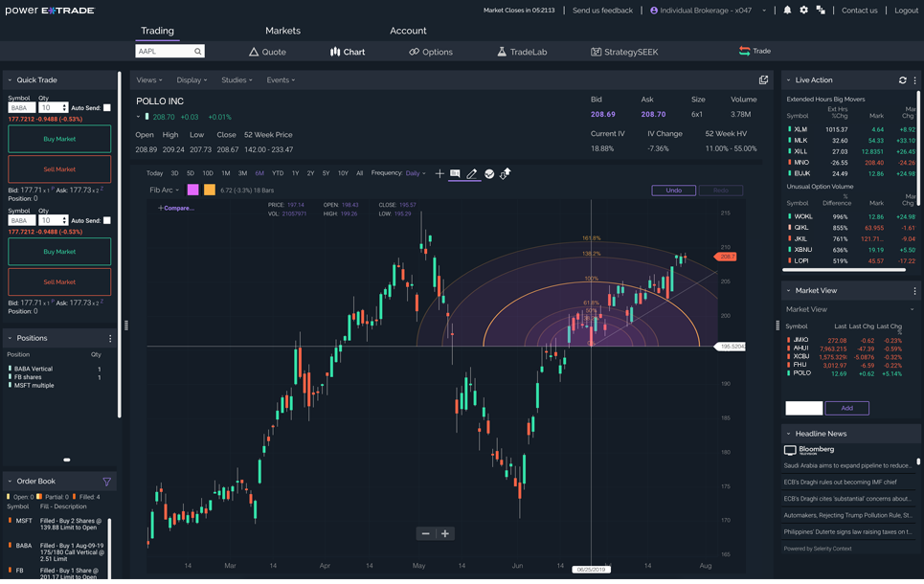Open the Options tab

(x=431, y=52)
